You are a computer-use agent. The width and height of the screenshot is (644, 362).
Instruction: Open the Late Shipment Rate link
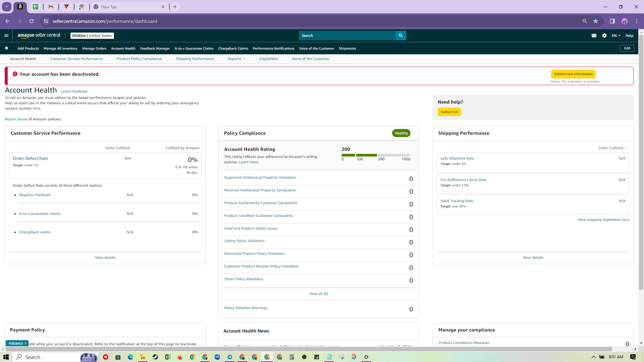click(x=457, y=158)
